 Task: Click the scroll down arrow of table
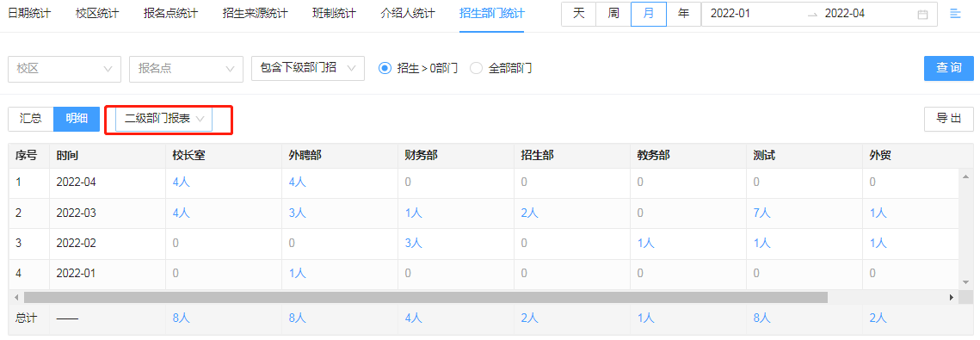[x=965, y=282]
